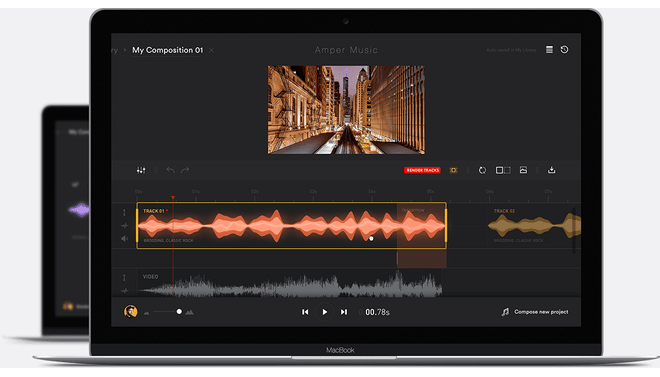Click the redo arrow in toolbar

point(185,170)
